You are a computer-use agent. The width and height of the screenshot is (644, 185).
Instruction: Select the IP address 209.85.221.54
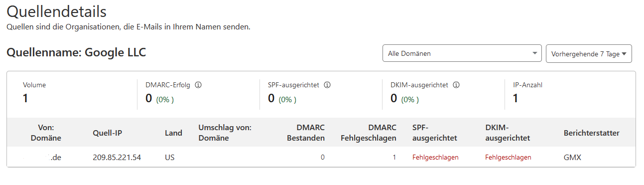coord(117,157)
